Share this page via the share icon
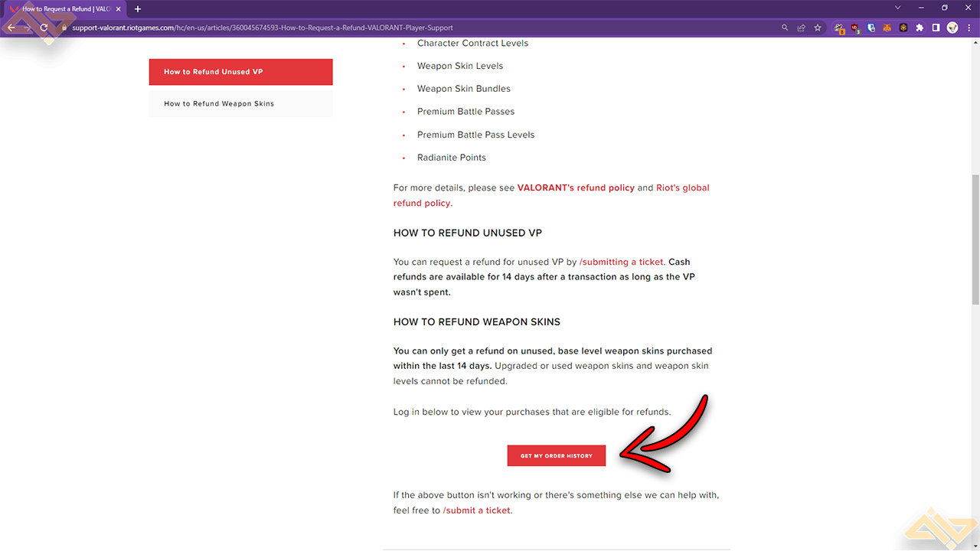Screen dimensions: 980x551 pyautogui.click(x=801, y=28)
